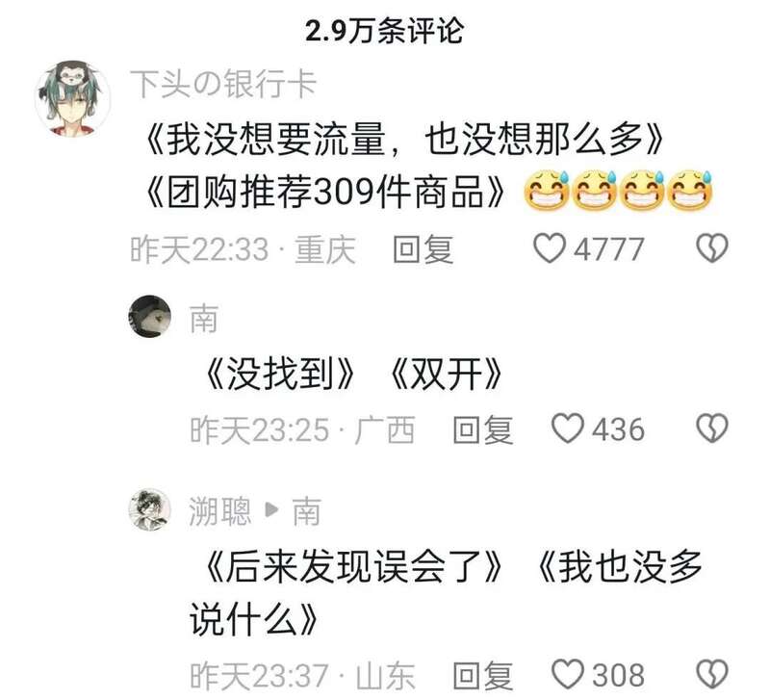Screen dimensions: 770x700
Task: Dislike 溯聰's reply via broken heart icon
Action: (x=712, y=674)
